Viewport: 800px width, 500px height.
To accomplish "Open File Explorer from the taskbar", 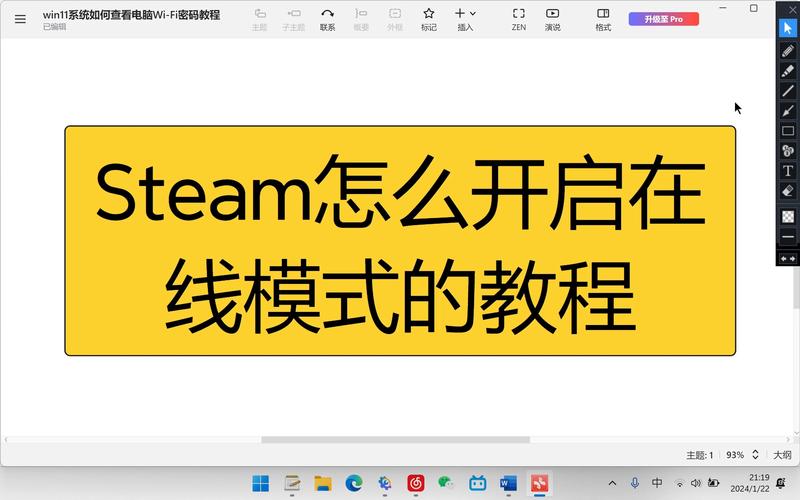I will coord(323,483).
